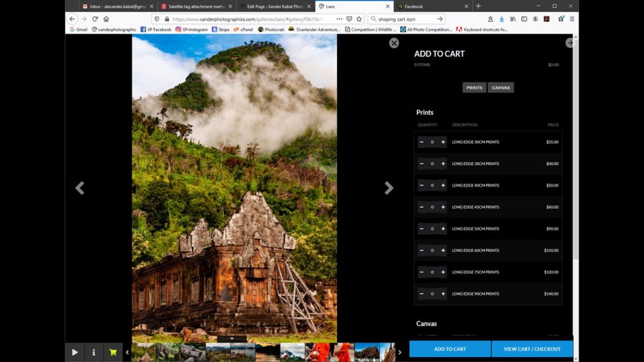
Task: Open the Firefox account icon
Action: point(535,19)
